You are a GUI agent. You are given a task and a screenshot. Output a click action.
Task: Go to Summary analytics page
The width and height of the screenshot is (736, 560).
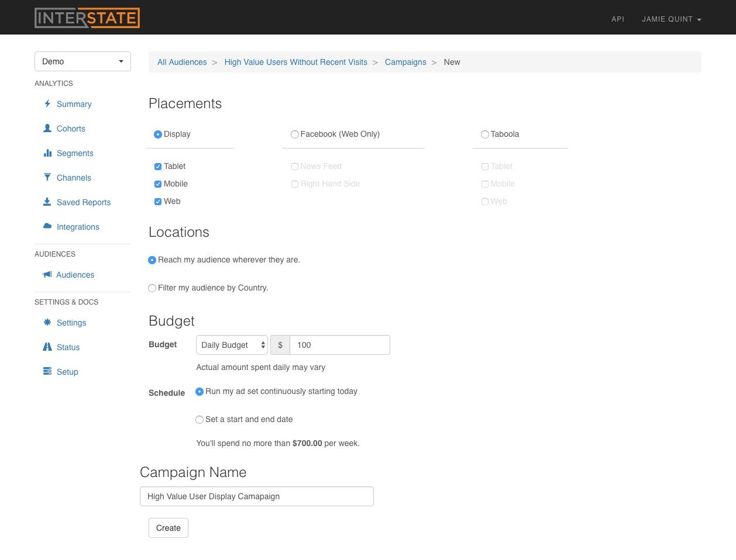point(74,104)
